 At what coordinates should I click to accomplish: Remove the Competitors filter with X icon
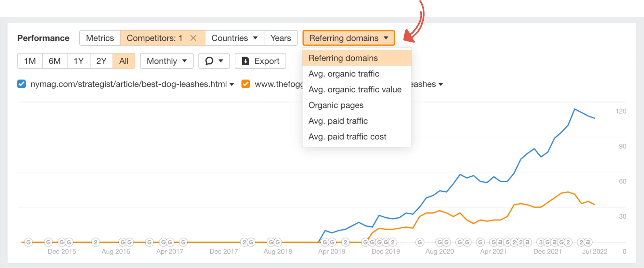[193, 38]
